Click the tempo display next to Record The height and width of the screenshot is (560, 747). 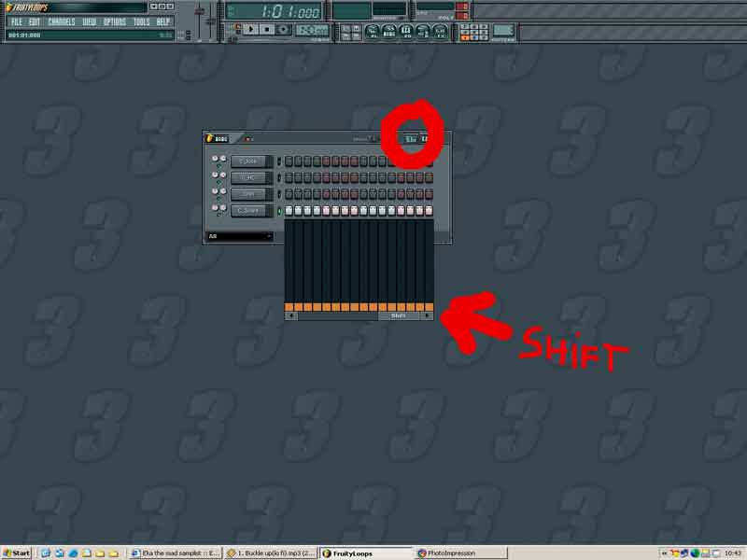[x=312, y=30]
